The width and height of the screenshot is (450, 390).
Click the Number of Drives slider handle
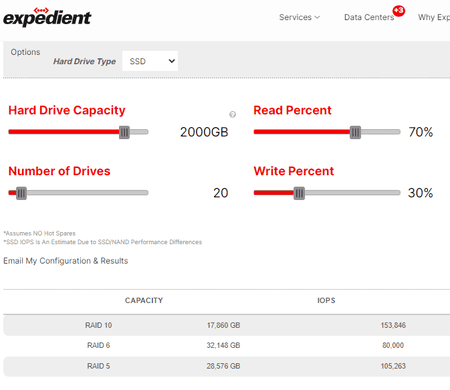point(21,193)
